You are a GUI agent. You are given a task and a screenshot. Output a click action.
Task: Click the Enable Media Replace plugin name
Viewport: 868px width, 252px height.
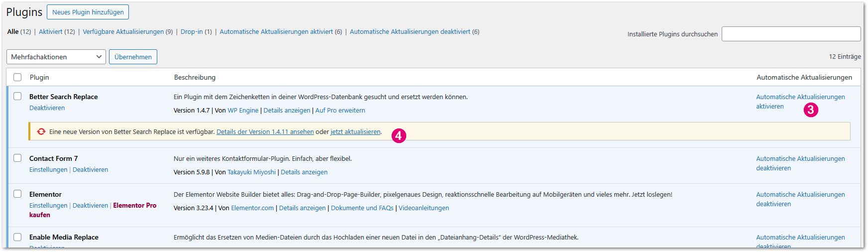coord(64,237)
